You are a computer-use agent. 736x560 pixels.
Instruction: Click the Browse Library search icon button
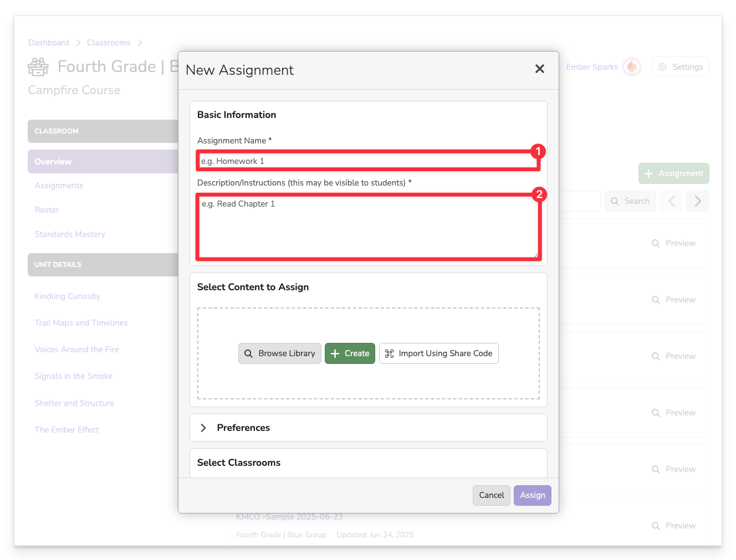(279, 353)
